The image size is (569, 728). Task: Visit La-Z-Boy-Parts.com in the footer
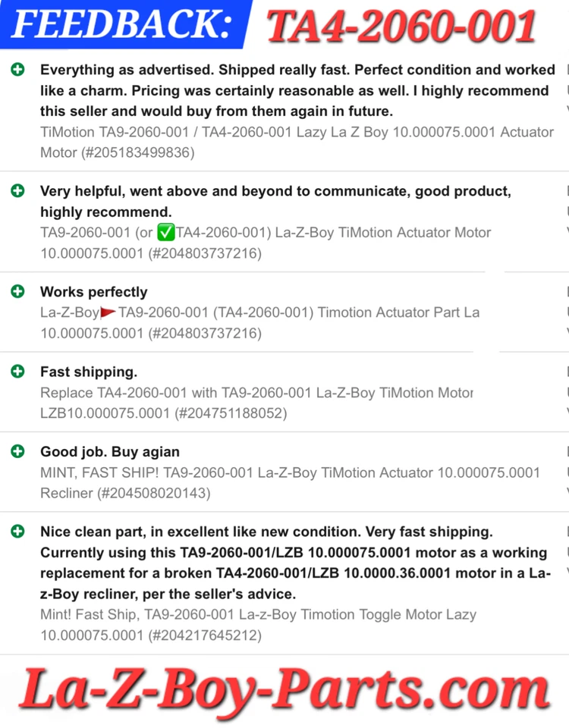(x=284, y=690)
